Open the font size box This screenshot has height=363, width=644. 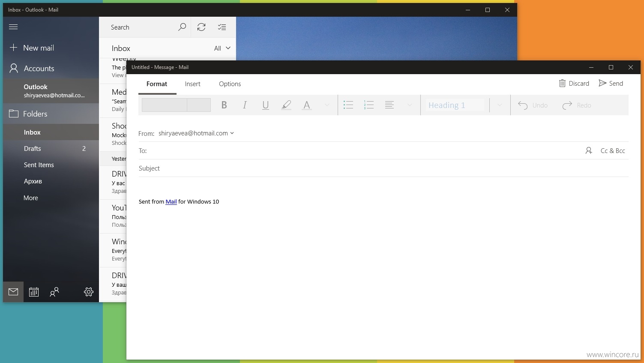point(199,105)
